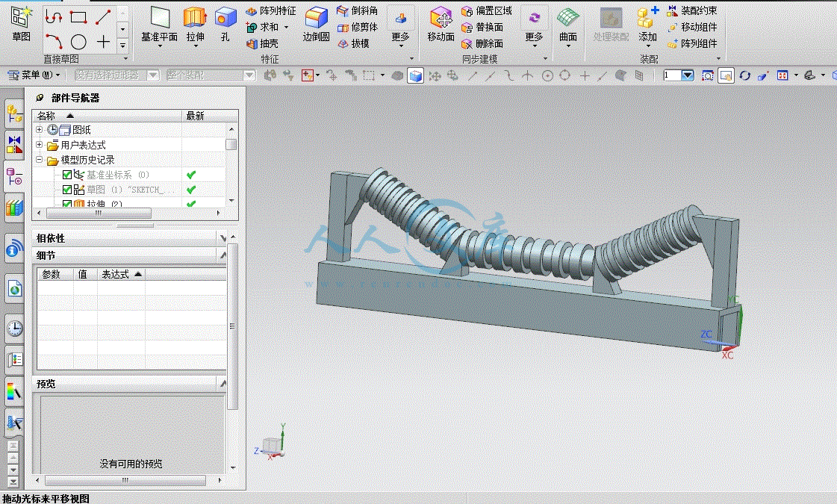Uncheck the 拉伸 (2) feature checkbox
This screenshot has width=837, height=504.
pos(67,203)
